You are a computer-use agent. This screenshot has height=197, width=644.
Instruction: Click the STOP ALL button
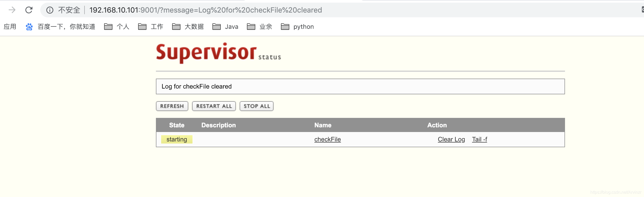257,106
